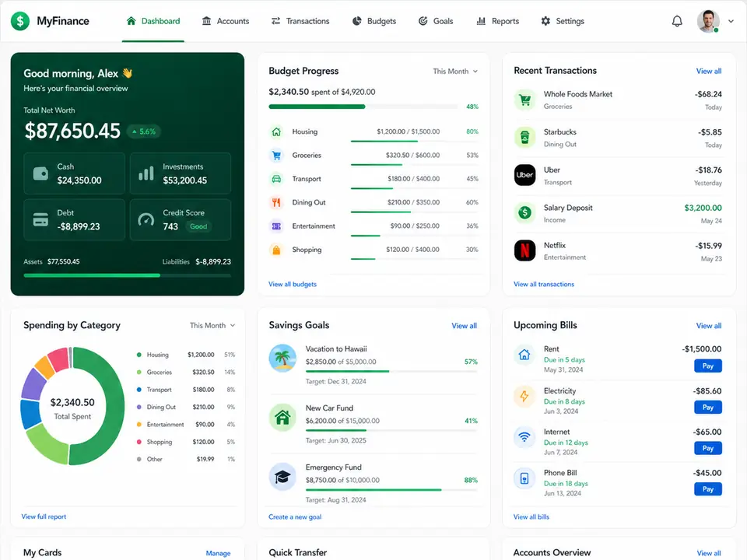Screen dimensions: 747x560
Task: Click View all in Recent Transactions
Action: (709, 72)
